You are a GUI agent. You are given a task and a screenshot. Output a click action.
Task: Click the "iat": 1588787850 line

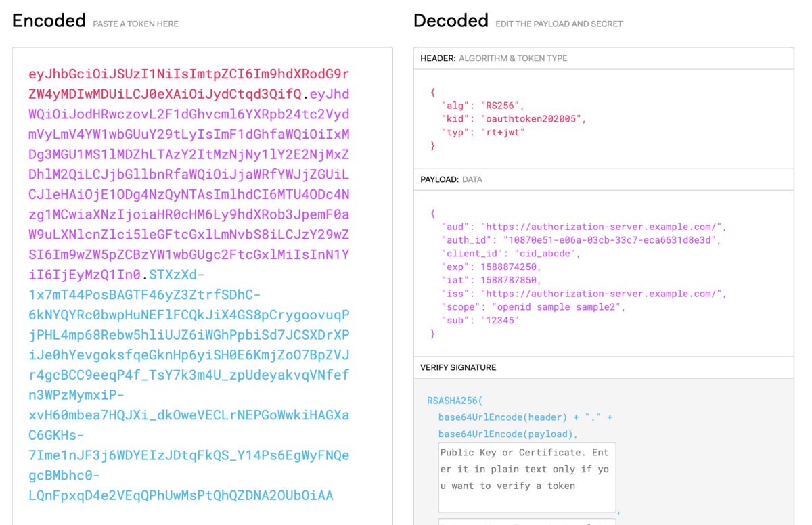(491, 280)
